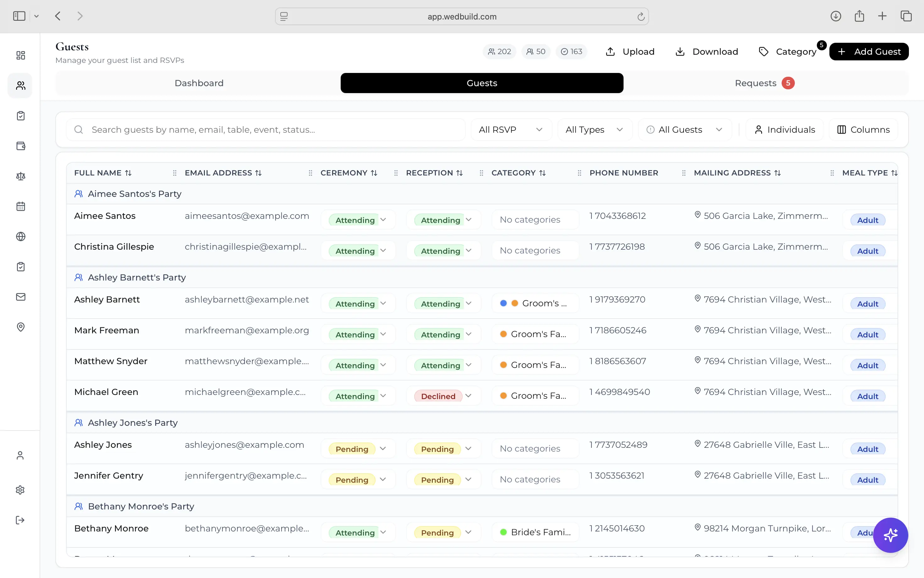
Task: Click Mark Freeman's orange Groom's Fa... category
Action: pos(535,334)
